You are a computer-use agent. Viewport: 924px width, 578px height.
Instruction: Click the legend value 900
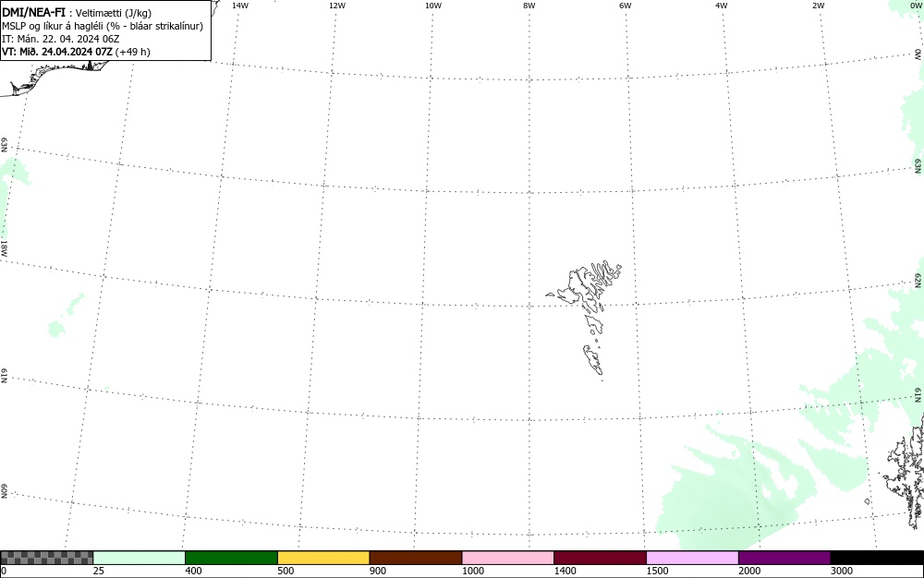tap(378, 571)
